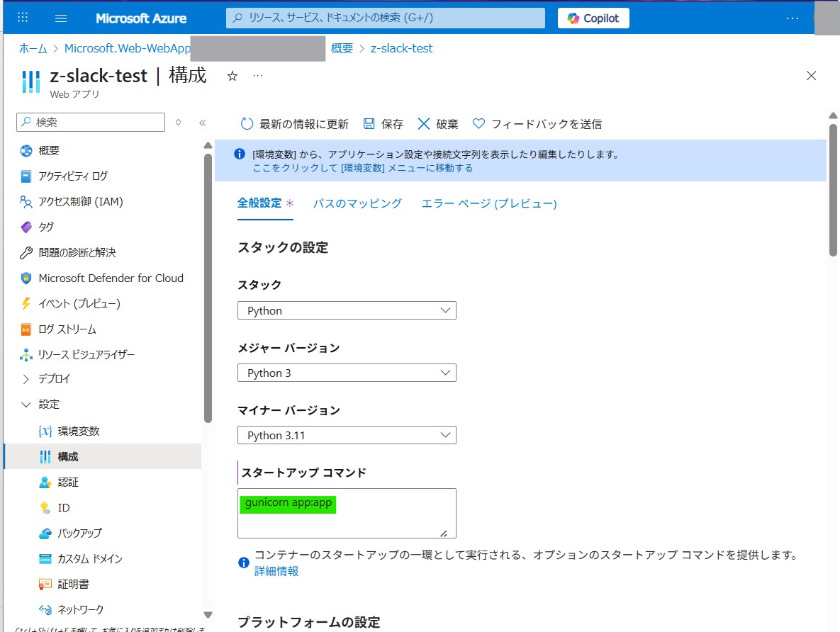Screen dimensions: 840x632
Task: Go to ホーム breadcrumb
Action: tap(33, 48)
